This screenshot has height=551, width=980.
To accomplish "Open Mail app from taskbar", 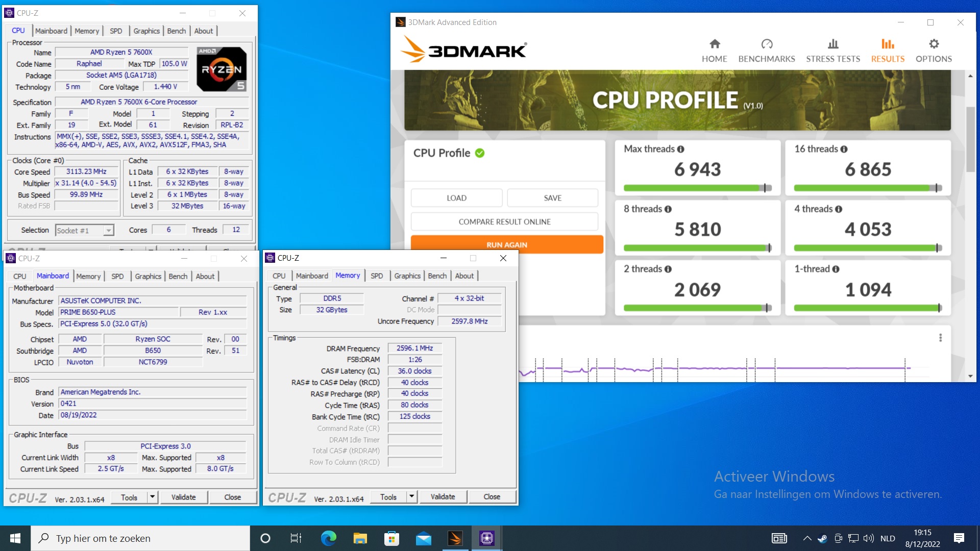I will click(x=423, y=538).
